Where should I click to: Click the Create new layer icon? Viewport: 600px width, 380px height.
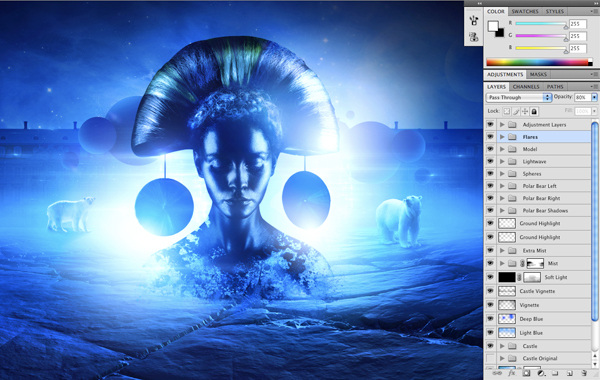click(569, 373)
